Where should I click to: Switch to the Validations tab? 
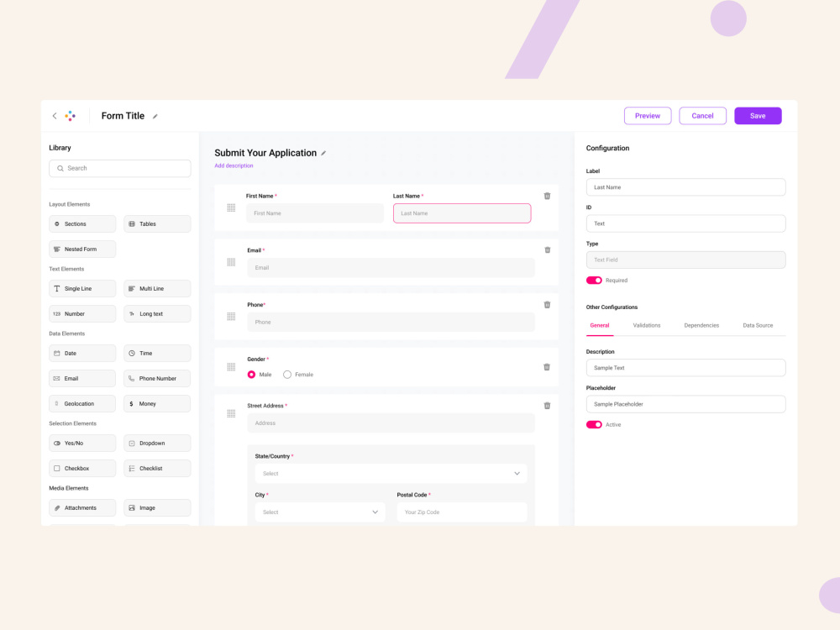[x=647, y=326]
